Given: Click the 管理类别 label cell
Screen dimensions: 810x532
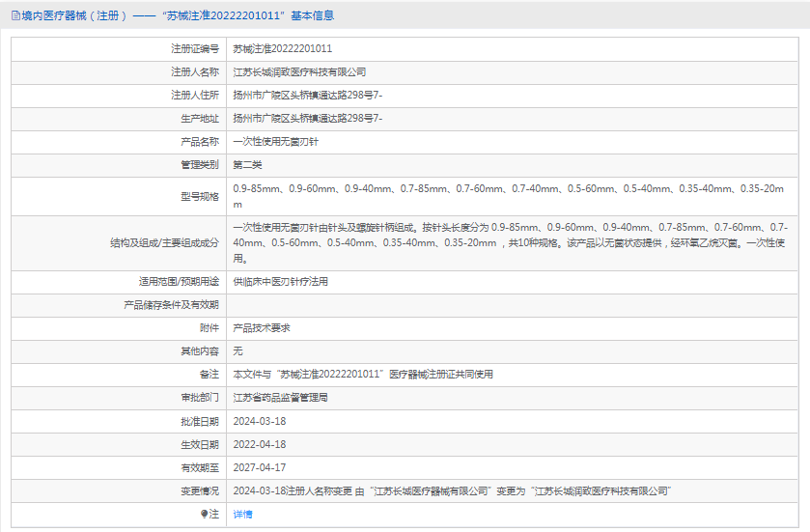Looking at the screenshot, I should point(119,165).
